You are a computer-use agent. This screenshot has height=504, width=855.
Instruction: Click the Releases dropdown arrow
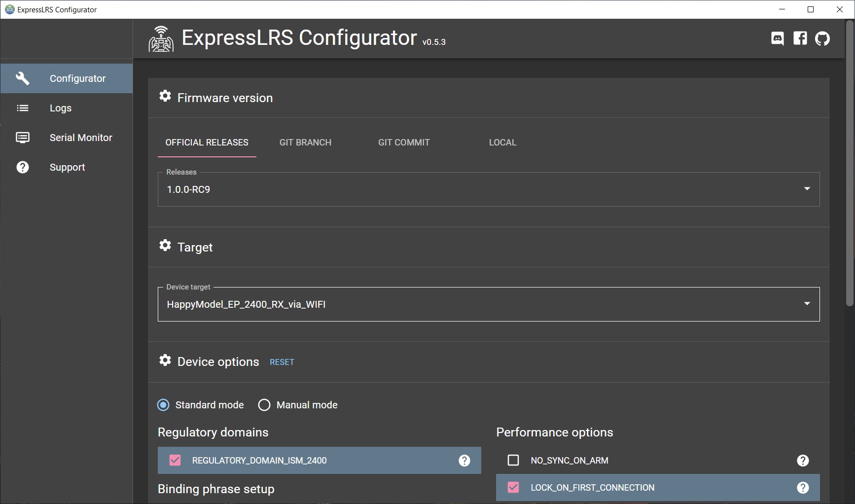click(807, 189)
